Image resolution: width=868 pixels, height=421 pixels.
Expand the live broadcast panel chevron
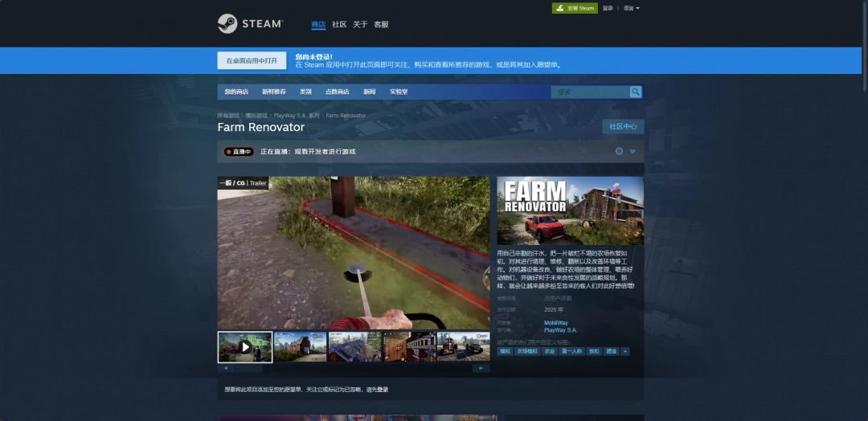tap(633, 151)
